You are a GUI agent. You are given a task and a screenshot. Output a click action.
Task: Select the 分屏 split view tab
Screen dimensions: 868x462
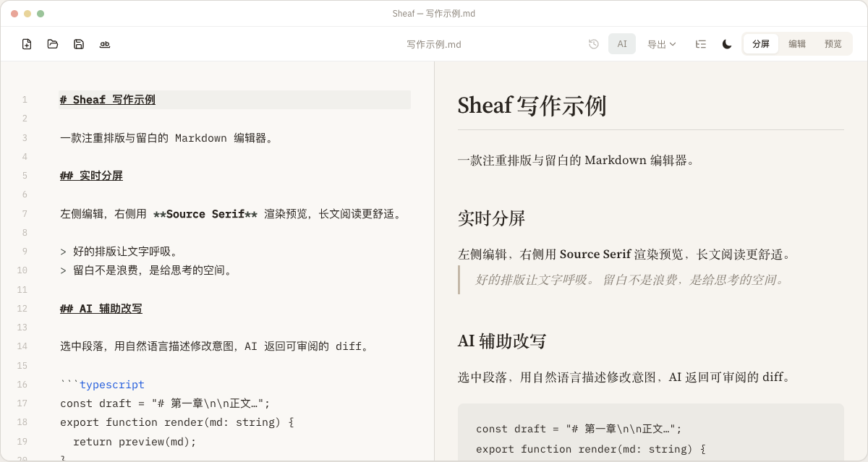(761, 44)
